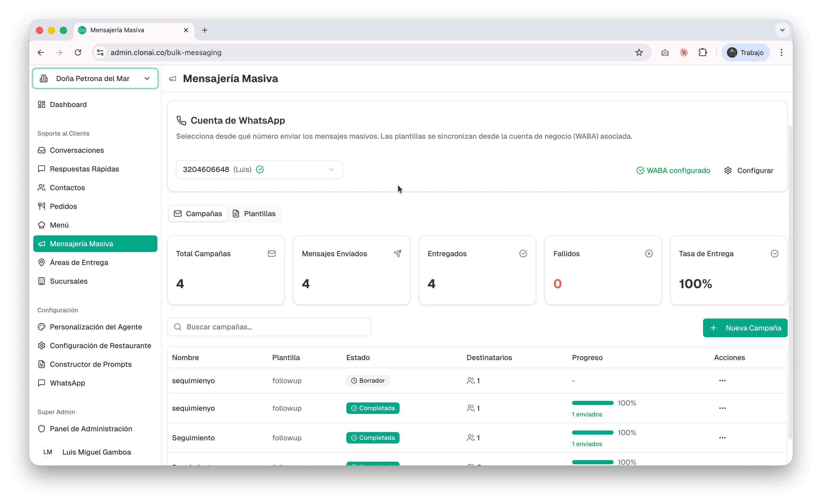Expand the Doña Petrona del Mar restaurant selector

[x=95, y=78]
